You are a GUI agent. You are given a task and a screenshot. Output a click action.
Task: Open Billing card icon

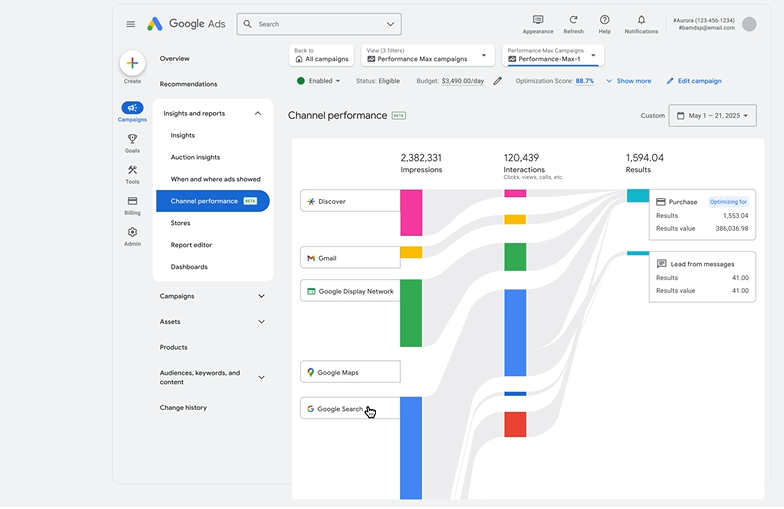point(132,201)
